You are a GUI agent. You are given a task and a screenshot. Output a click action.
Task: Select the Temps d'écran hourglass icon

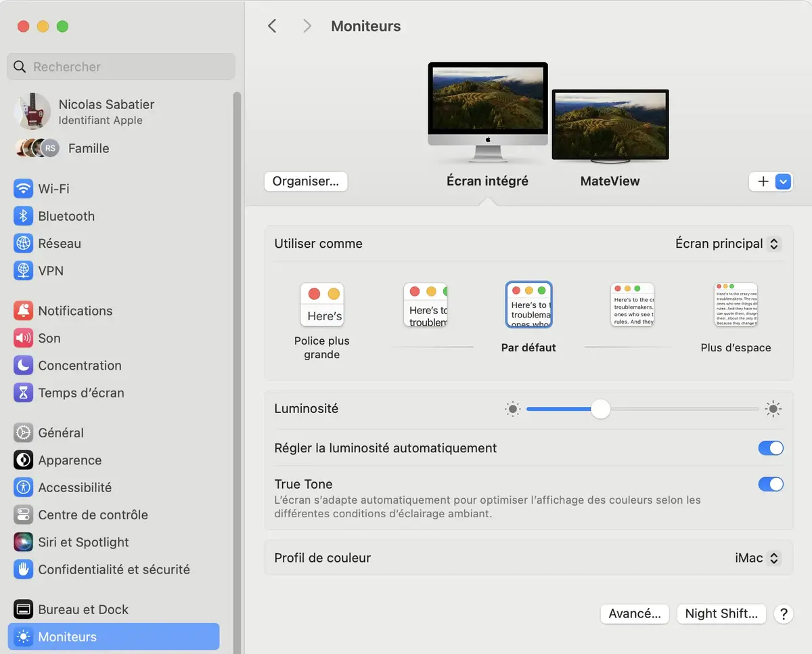tap(24, 393)
